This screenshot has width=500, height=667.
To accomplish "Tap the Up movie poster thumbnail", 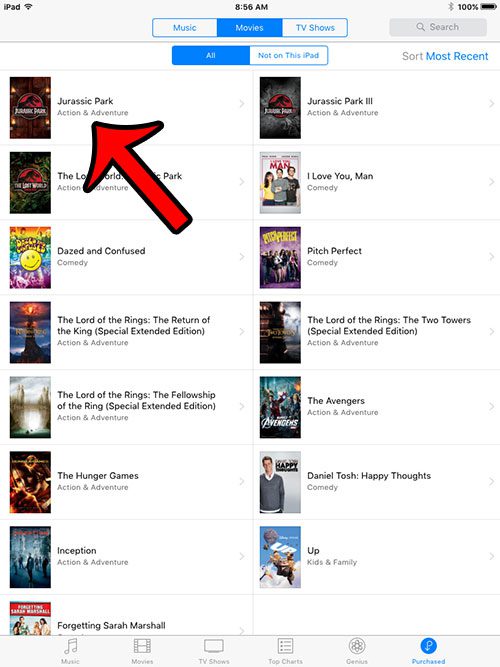I will coord(280,557).
